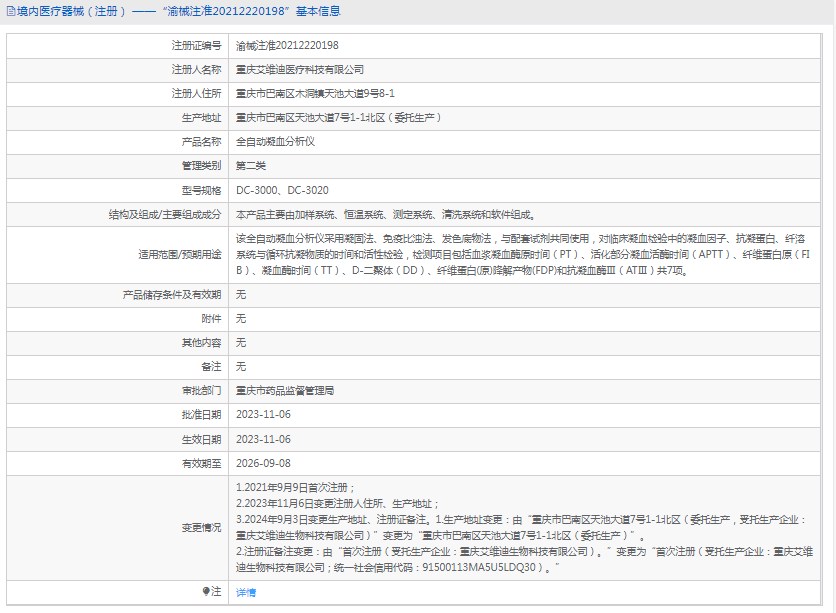Select product name 全自动凝血分析仪
This screenshot has width=836, height=613.
point(275,142)
